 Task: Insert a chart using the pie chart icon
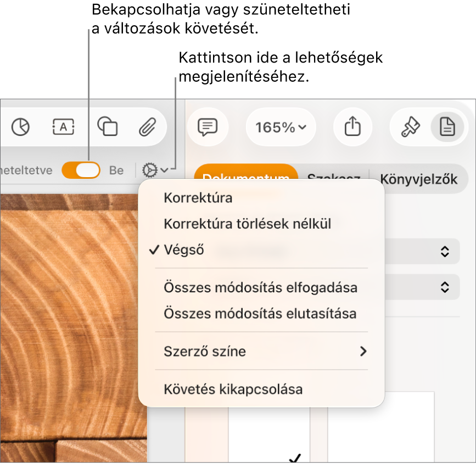tap(20, 127)
